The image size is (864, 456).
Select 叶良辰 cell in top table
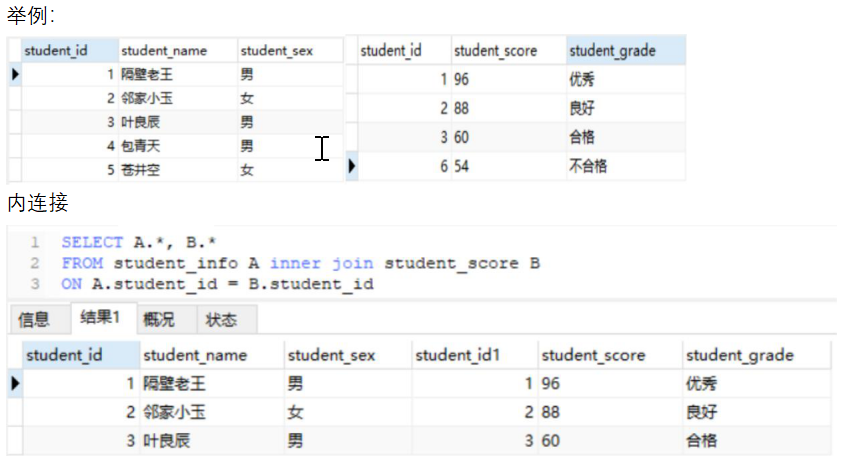(x=141, y=122)
